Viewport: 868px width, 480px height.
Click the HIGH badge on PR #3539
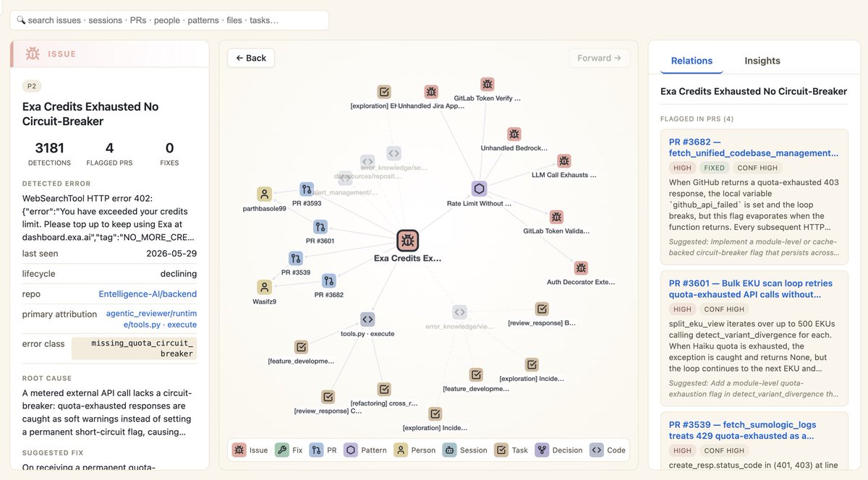(x=682, y=450)
